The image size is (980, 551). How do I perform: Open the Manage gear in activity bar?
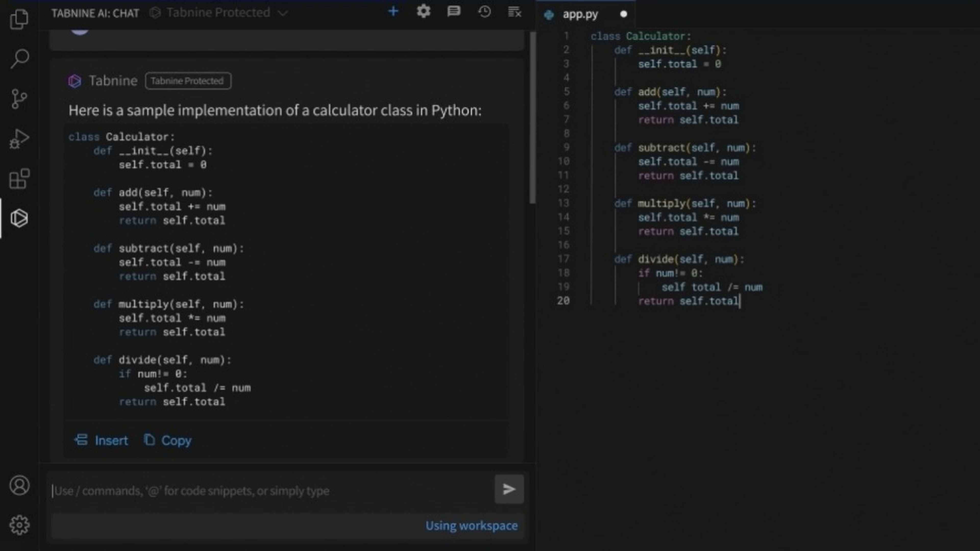pos(19,525)
